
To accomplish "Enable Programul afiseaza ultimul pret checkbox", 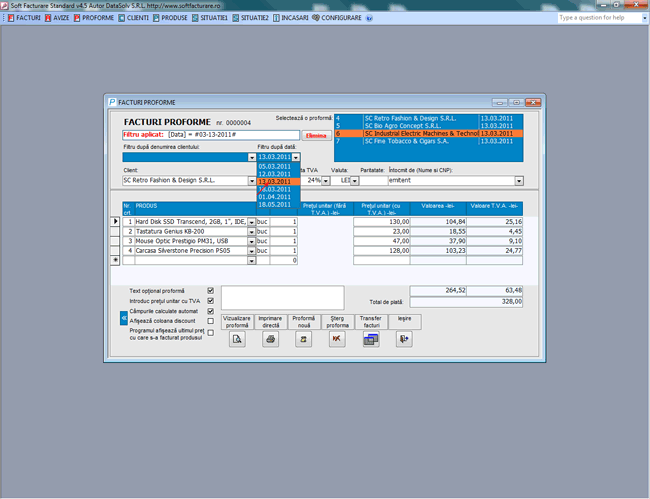I will click(211, 332).
